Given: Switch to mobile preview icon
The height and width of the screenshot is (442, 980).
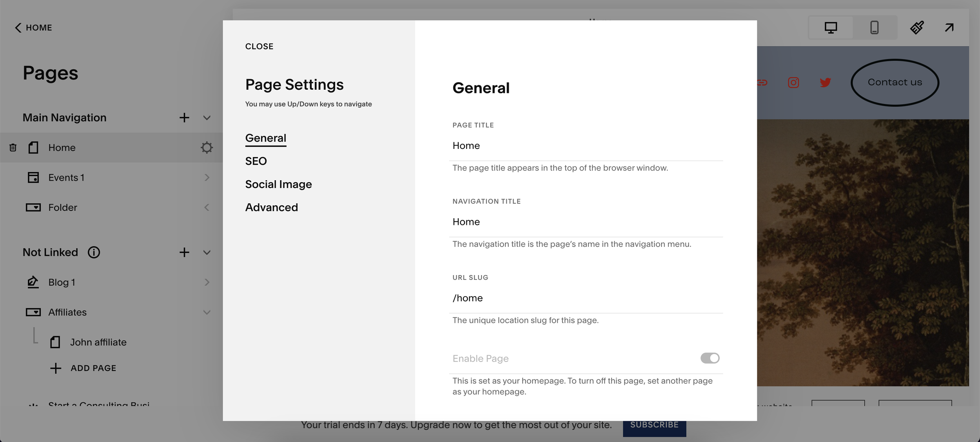Looking at the screenshot, I should pyautogui.click(x=874, y=27).
